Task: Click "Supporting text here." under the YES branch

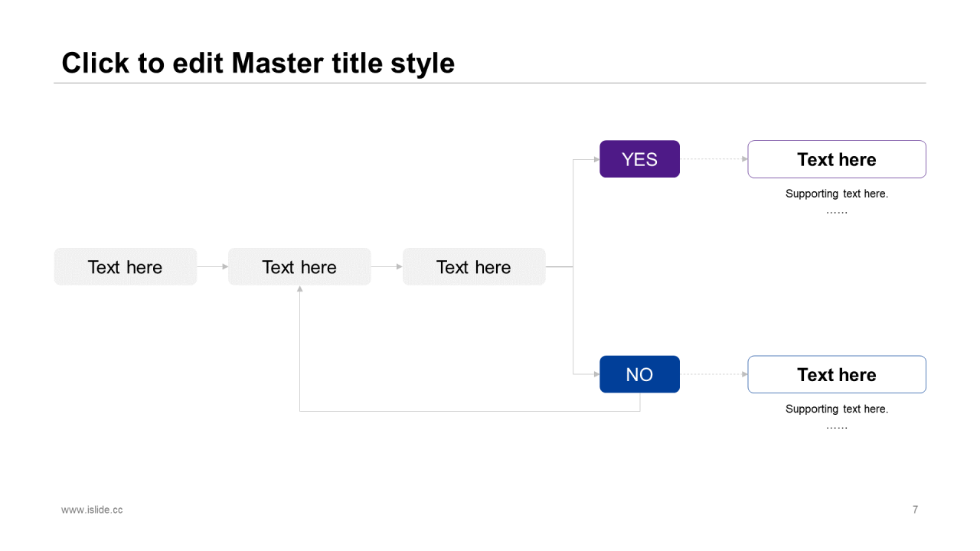Action: click(836, 194)
